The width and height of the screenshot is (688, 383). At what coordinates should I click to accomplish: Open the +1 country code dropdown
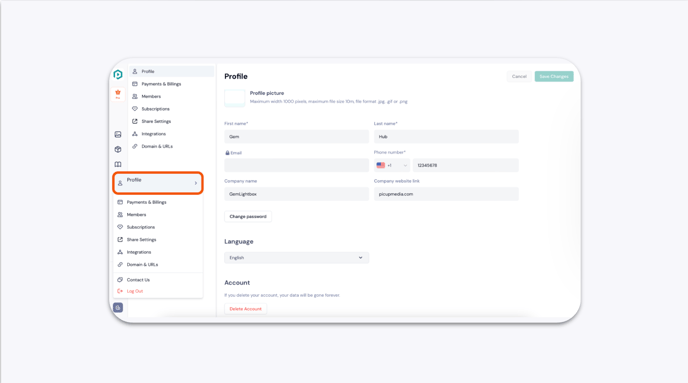coord(392,165)
